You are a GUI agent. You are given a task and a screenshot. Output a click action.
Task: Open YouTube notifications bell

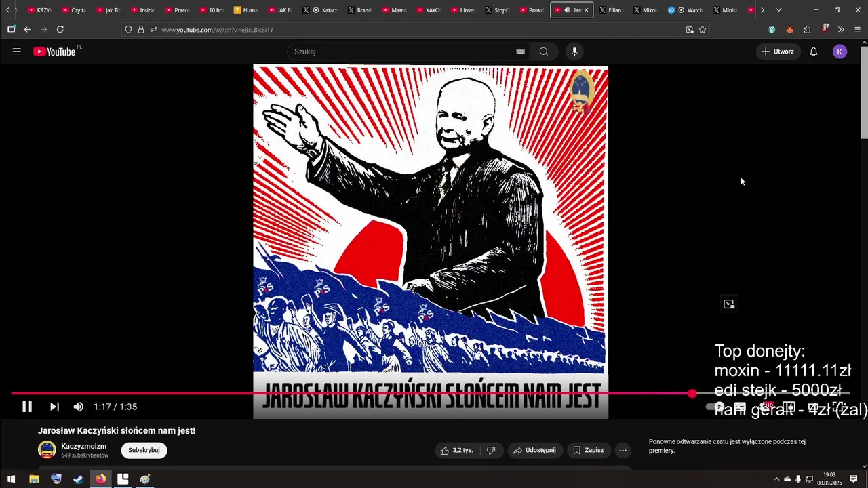(x=814, y=52)
